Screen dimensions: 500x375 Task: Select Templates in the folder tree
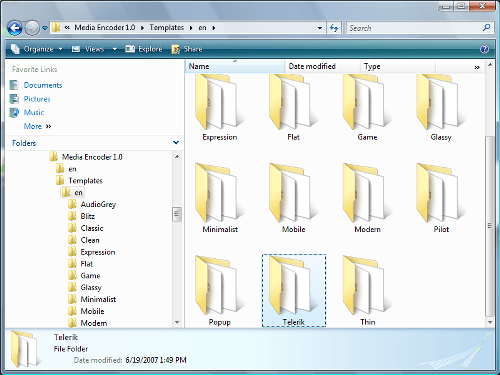(86, 181)
